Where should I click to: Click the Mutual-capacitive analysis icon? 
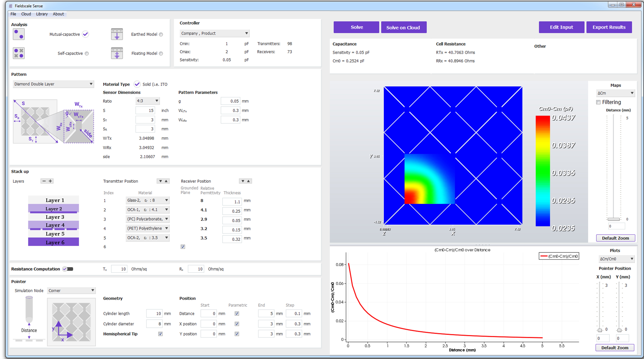(19, 34)
